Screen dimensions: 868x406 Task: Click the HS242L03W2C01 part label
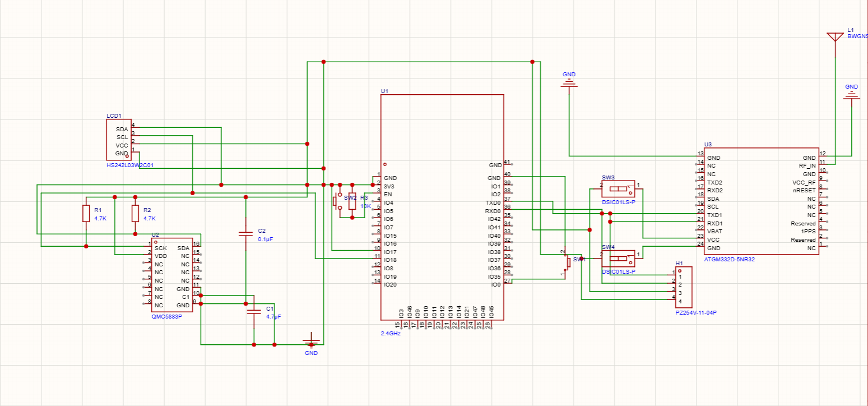click(130, 166)
